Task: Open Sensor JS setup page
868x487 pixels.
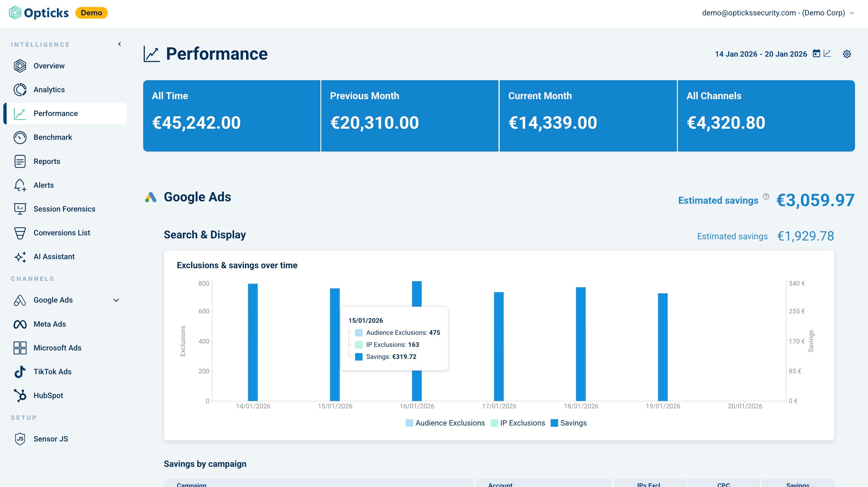Action: coord(51,439)
